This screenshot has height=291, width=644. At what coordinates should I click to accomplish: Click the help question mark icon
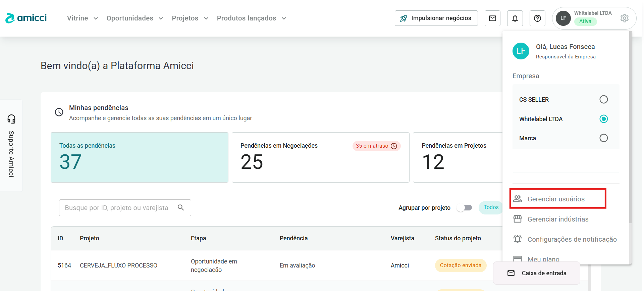click(537, 18)
